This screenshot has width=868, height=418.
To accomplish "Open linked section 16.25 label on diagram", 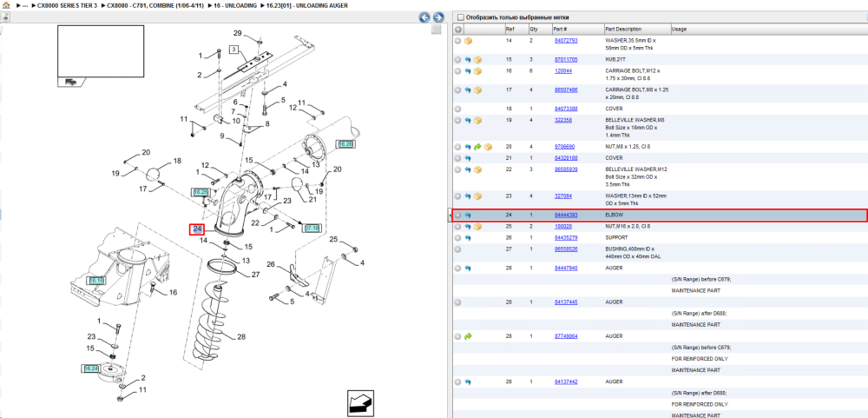I will pyautogui.click(x=201, y=192).
